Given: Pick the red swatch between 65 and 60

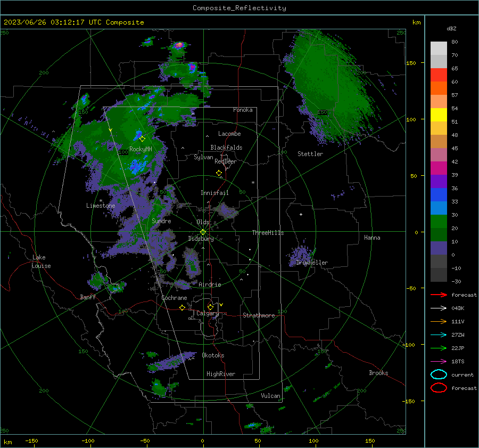Looking at the screenshot, I should pos(439,75).
